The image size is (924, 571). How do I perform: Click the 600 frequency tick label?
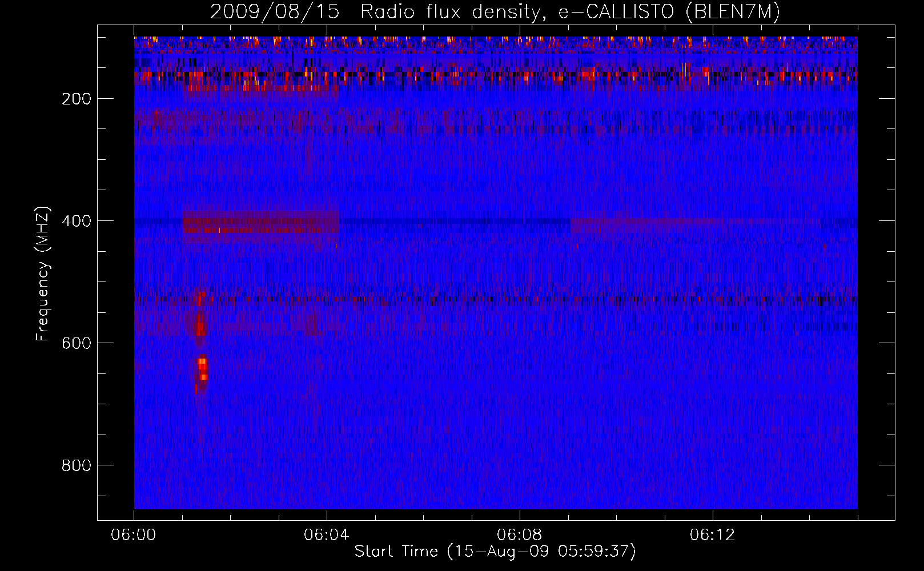tap(77, 343)
